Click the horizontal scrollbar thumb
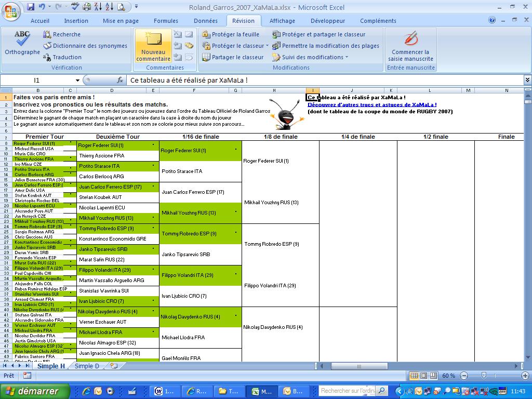The image size is (532, 399). (360, 366)
